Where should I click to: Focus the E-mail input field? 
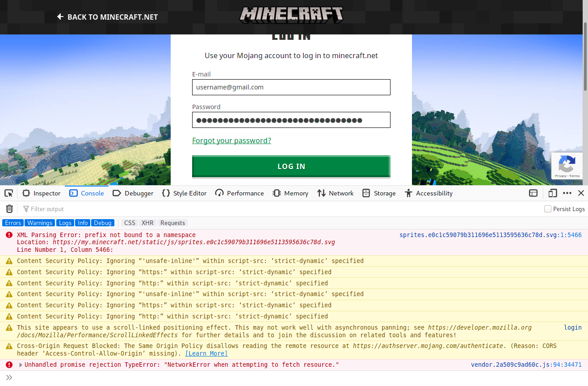click(291, 87)
